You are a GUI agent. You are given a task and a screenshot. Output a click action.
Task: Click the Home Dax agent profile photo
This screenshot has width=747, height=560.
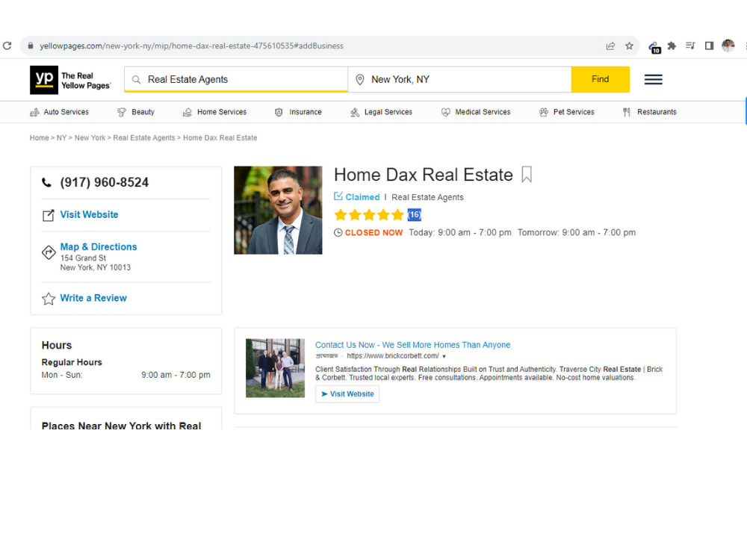(x=278, y=210)
